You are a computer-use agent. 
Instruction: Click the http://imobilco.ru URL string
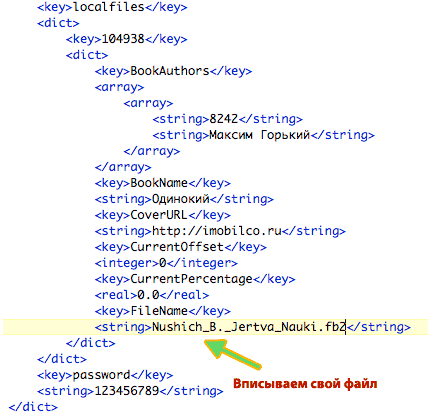217,231
